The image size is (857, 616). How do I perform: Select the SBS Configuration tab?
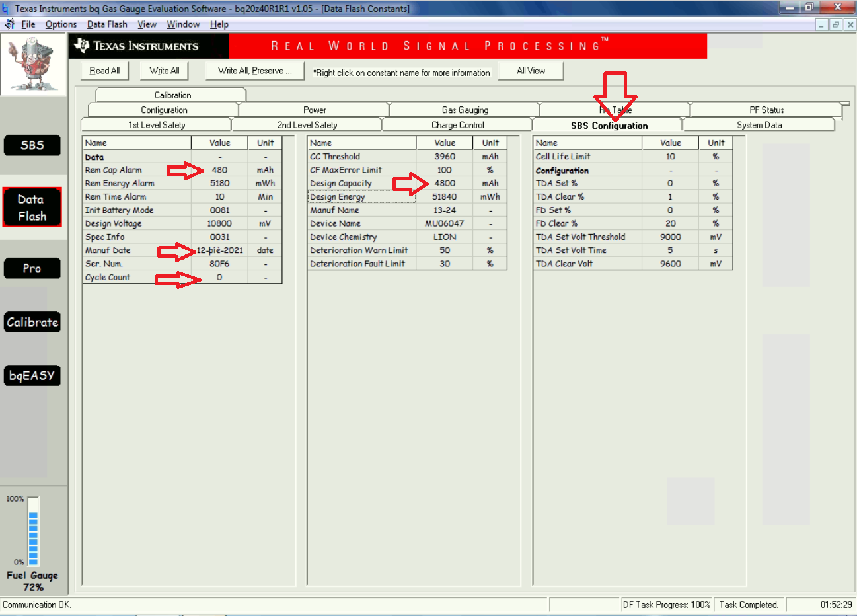pyautogui.click(x=609, y=126)
